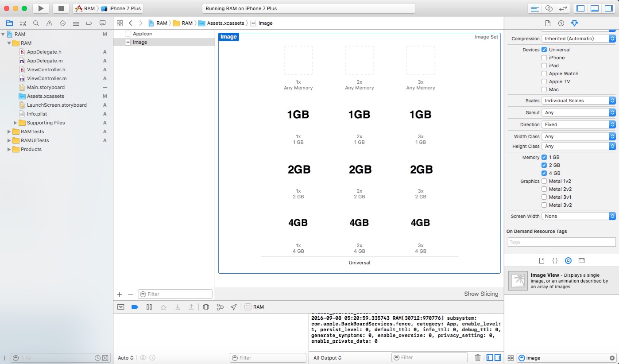Click the On Demand Resource Tags field

tap(561, 242)
